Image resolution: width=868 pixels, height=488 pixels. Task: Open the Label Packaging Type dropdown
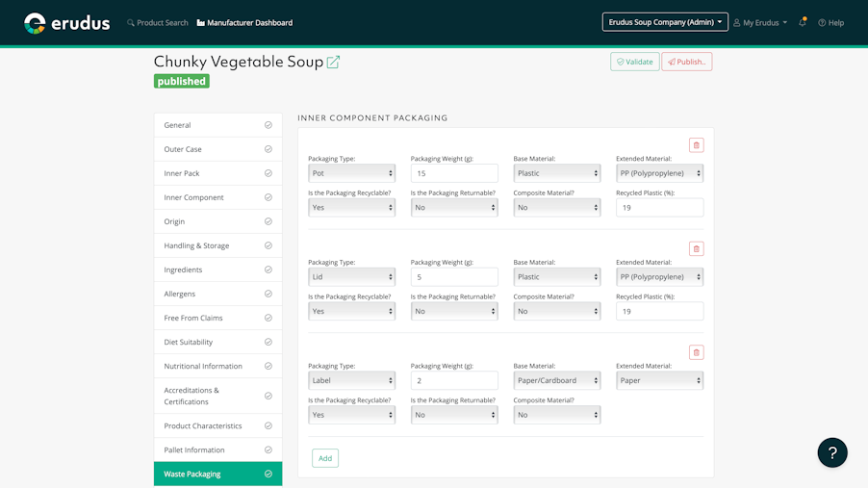(x=351, y=380)
